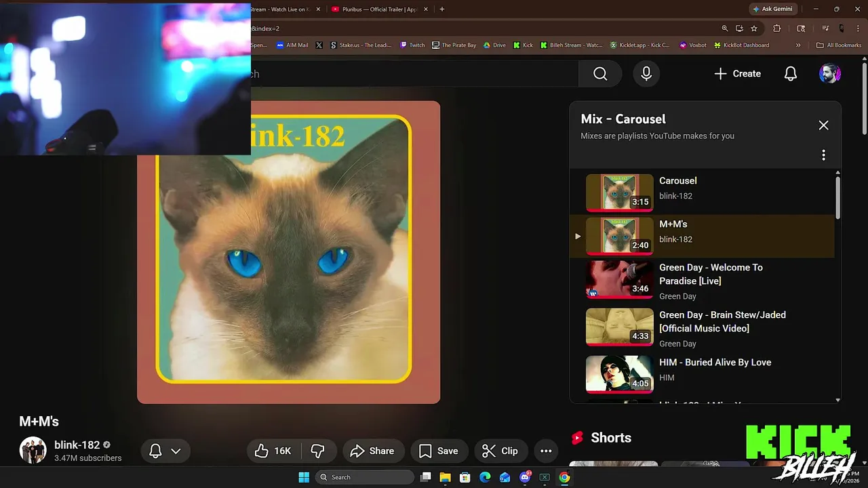
Task: Open YouTube notifications bell
Action: pos(791,73)
